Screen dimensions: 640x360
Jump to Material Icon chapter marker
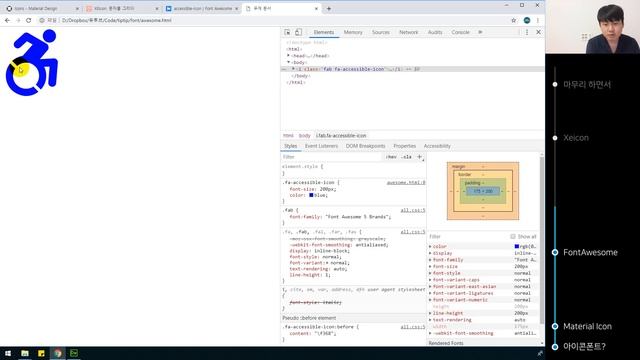pyautogui.click(x=555, y=327)
